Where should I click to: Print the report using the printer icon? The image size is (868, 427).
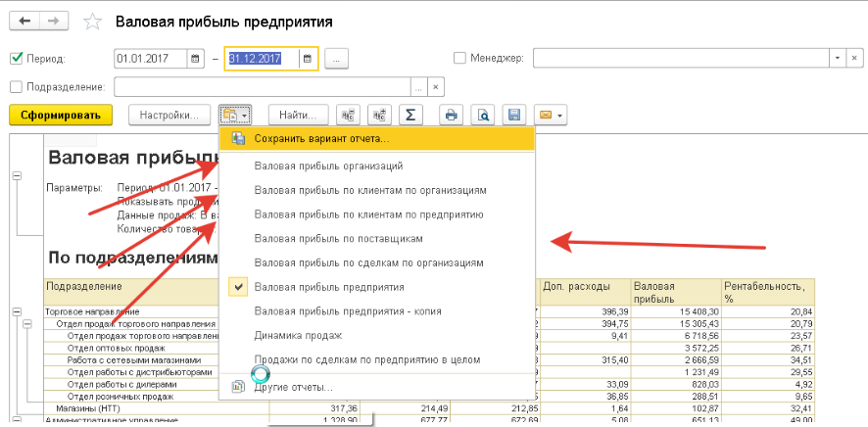click(x=452, y=116)
